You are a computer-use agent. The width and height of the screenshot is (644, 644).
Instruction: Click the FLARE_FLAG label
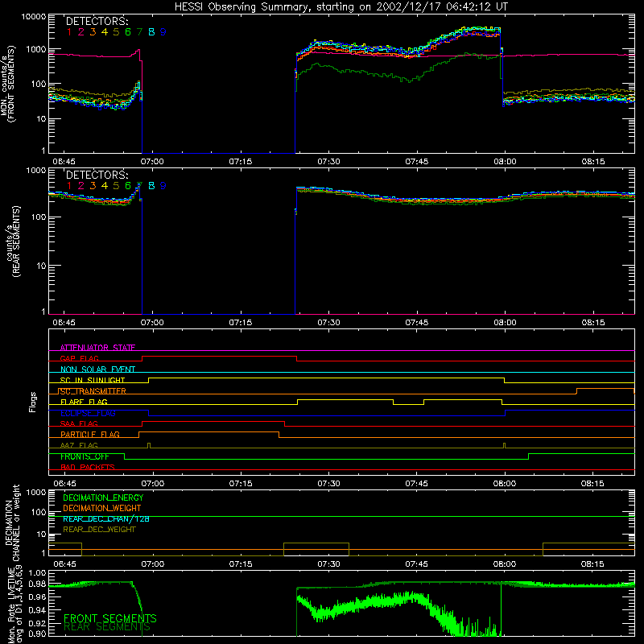tap(84, 402)
